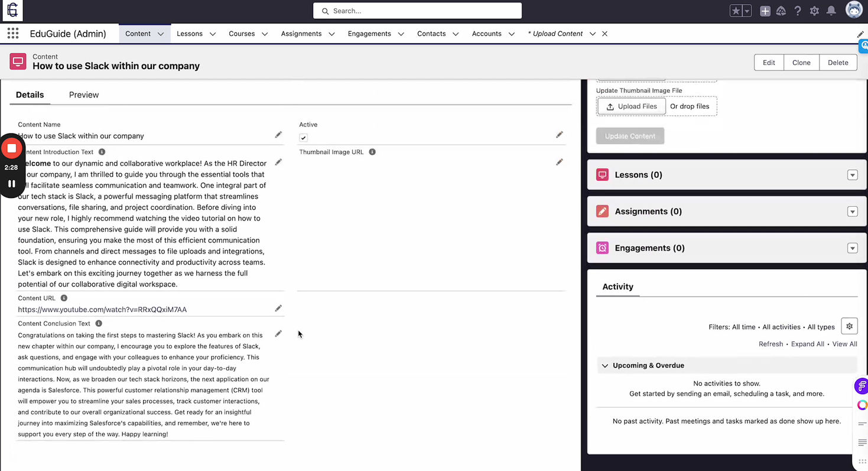Open the Assignments tab dropdown chevron
Screen dimensions: 868x471
click(x=331, y=34)
